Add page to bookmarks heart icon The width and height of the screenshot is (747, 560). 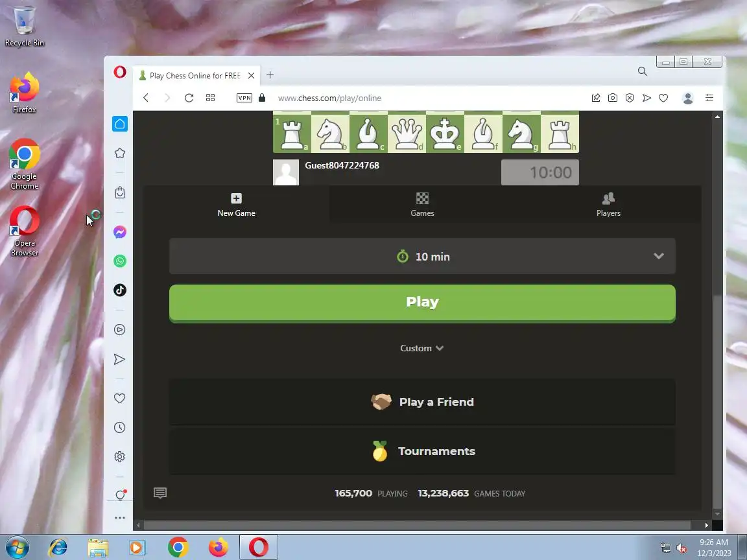click(x=663, y=98)
